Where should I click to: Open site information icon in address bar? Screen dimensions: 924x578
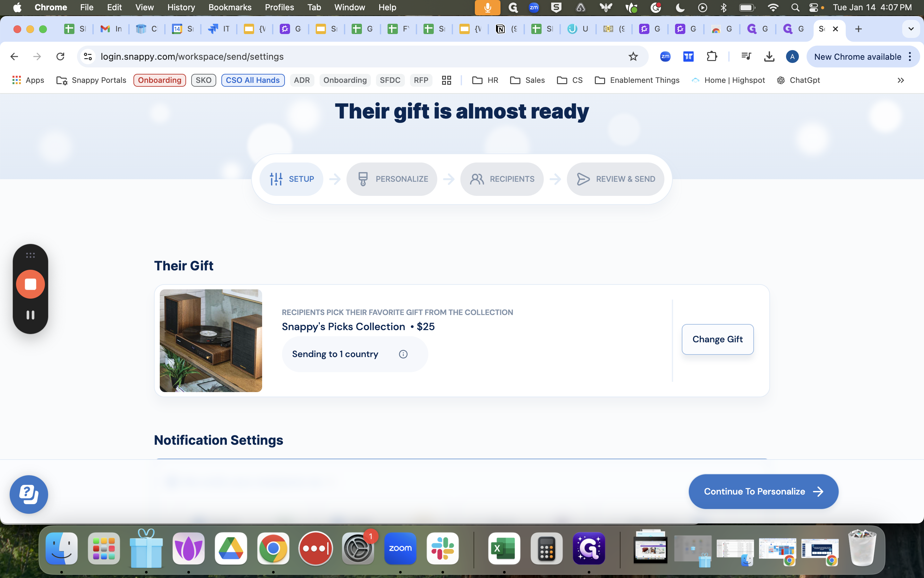88,57
